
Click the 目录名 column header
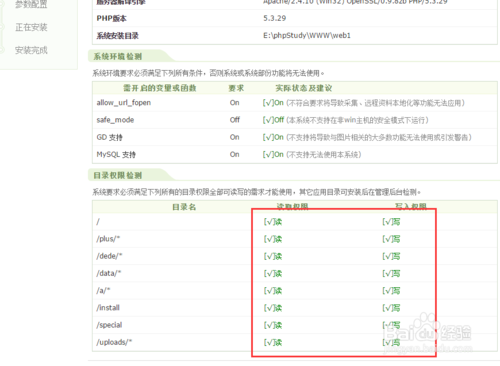pyautogui.click(x=184, y=207)
